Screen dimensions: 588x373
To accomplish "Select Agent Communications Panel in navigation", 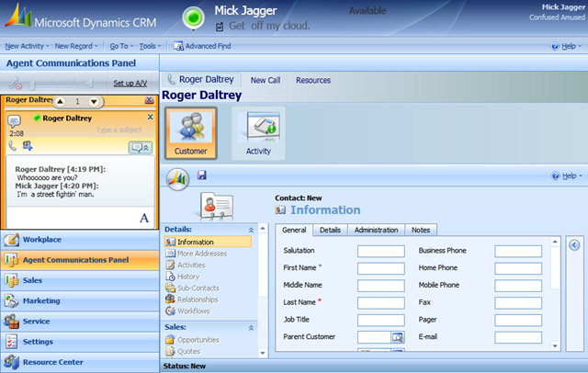I will (x=80, y=260).
